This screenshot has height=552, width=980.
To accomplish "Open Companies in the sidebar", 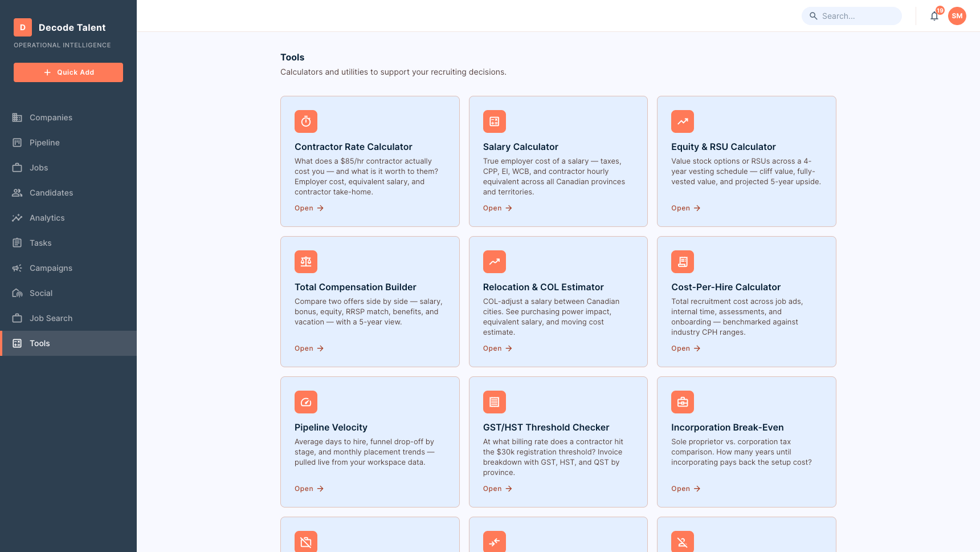I will [68, 117].
